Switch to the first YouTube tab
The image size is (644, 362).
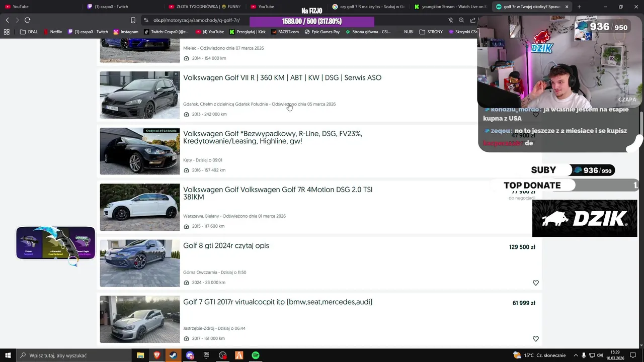coord(40,7)
